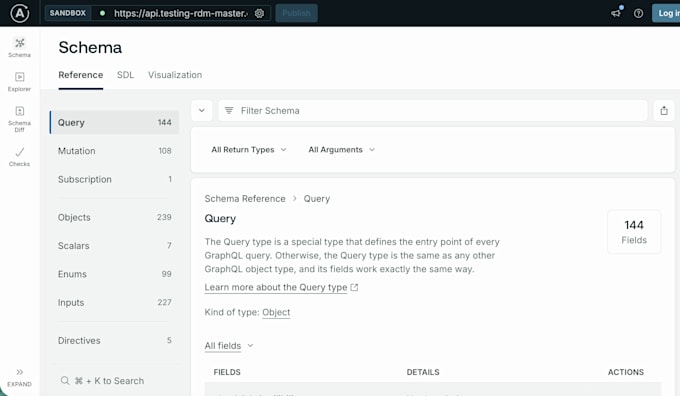
Task: Click the Query breadcrumb
Action: coord(317,199)
